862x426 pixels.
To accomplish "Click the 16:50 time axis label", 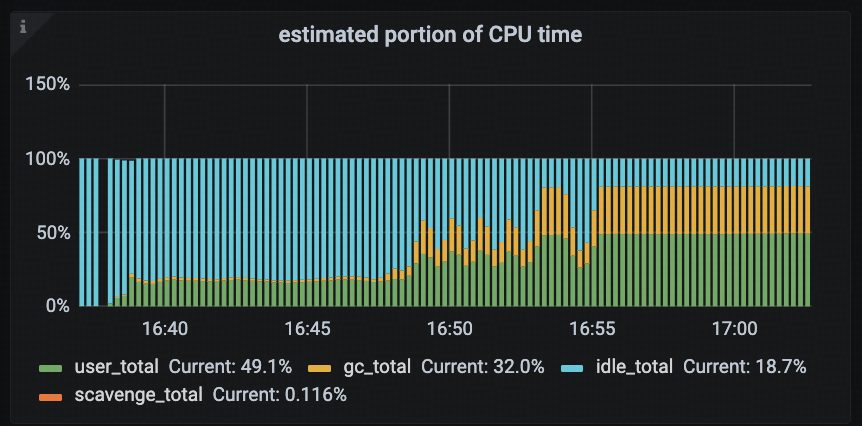I will click(449, 329).
